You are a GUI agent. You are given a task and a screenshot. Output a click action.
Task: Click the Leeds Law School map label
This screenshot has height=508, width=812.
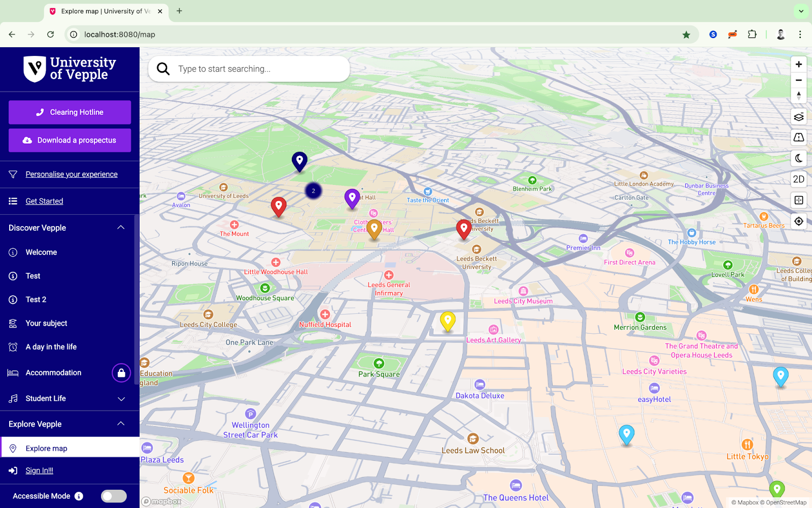tap(473, 451)
